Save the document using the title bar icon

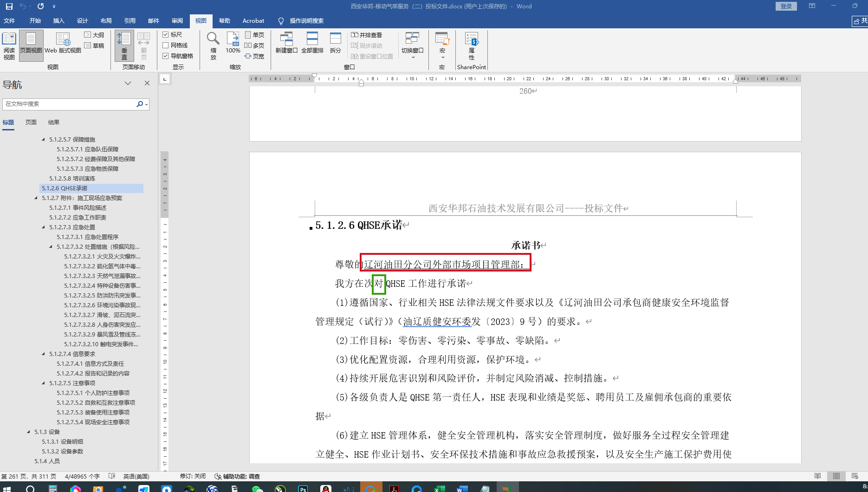[x=9, y=6]
